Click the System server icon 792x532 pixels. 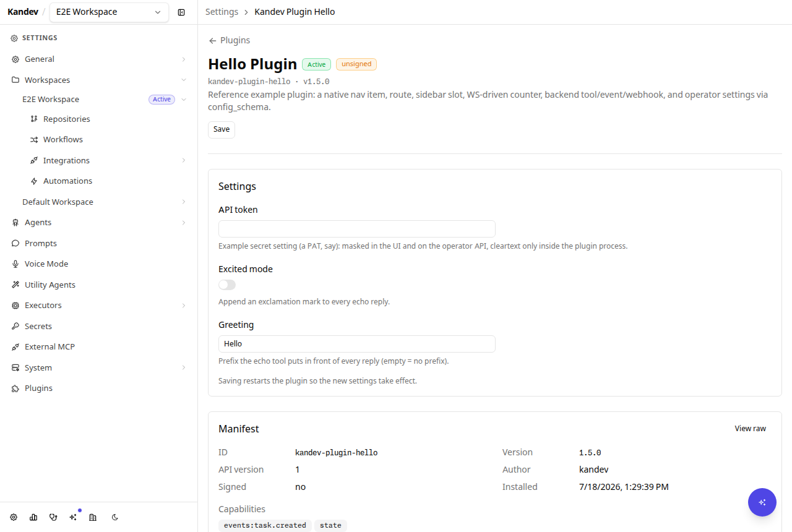coord(15,368)
